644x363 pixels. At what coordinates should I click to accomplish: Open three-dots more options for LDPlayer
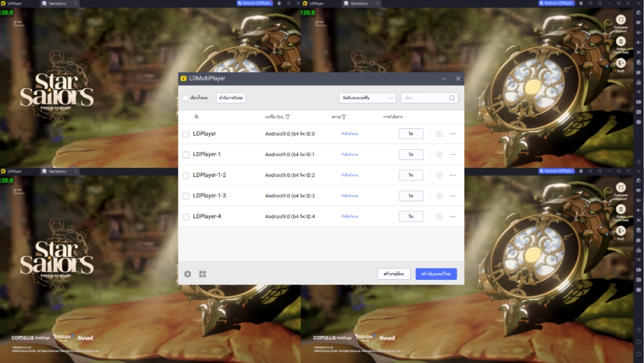click(x=452, y=133)
